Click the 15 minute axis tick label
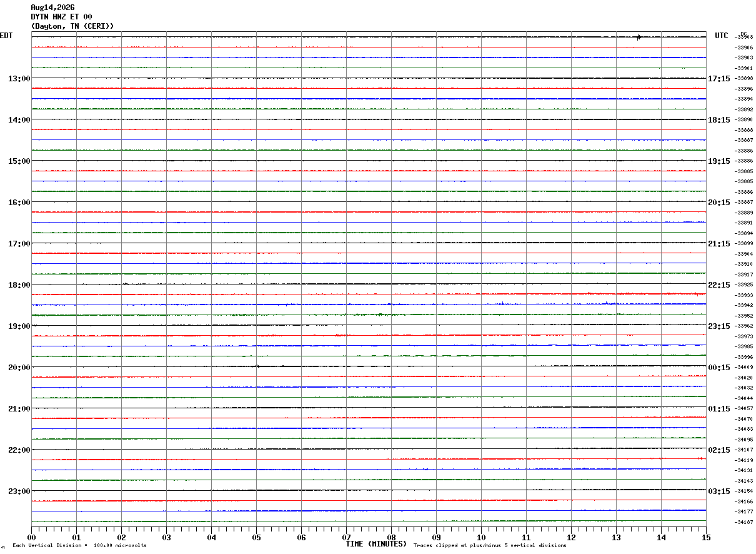Viewport: 756px width, 554px height. [x=706, y=537]
